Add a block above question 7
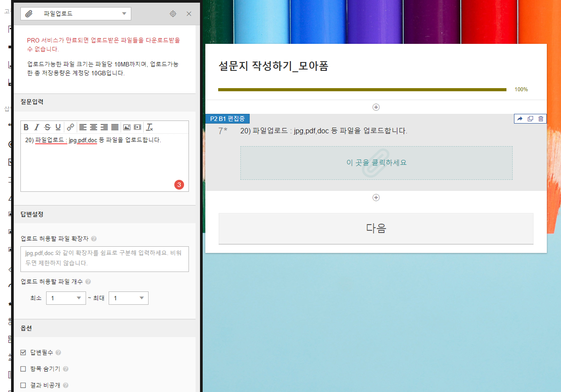This screenshot has height=392, width=561. tap(376, 107)
